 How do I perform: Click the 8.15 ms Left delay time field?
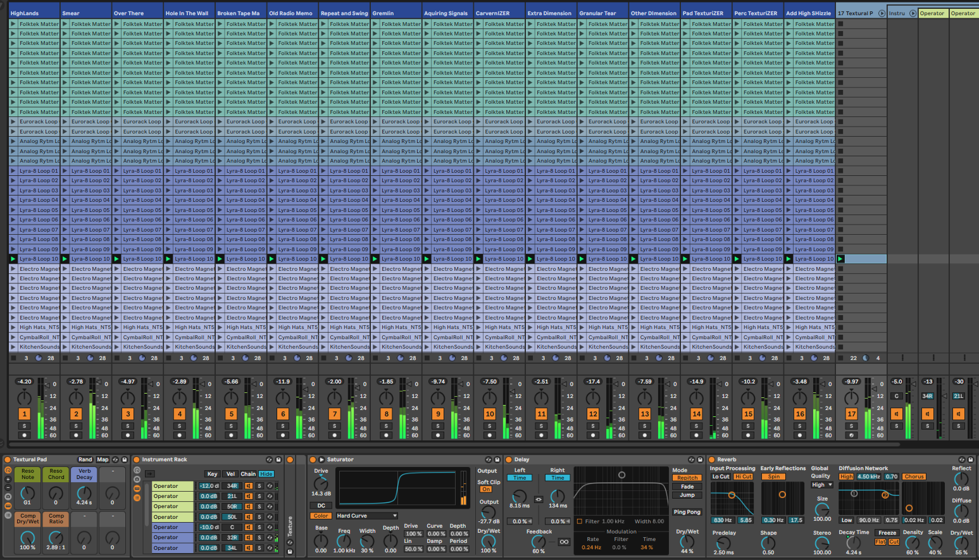pyautogui.click(x=520, y=505)
